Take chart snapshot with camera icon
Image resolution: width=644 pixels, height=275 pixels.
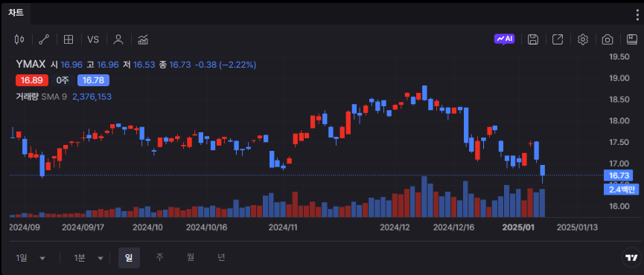[x=608, y=39]
